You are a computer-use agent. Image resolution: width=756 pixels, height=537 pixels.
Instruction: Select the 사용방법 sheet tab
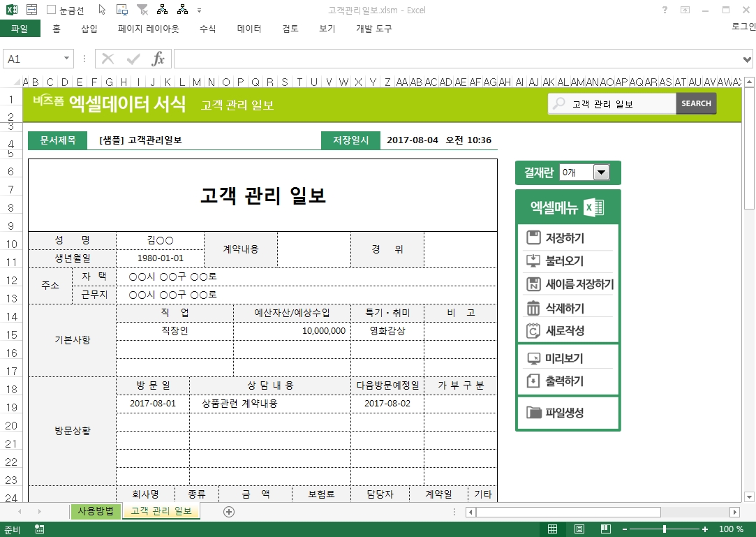(96, 511)
